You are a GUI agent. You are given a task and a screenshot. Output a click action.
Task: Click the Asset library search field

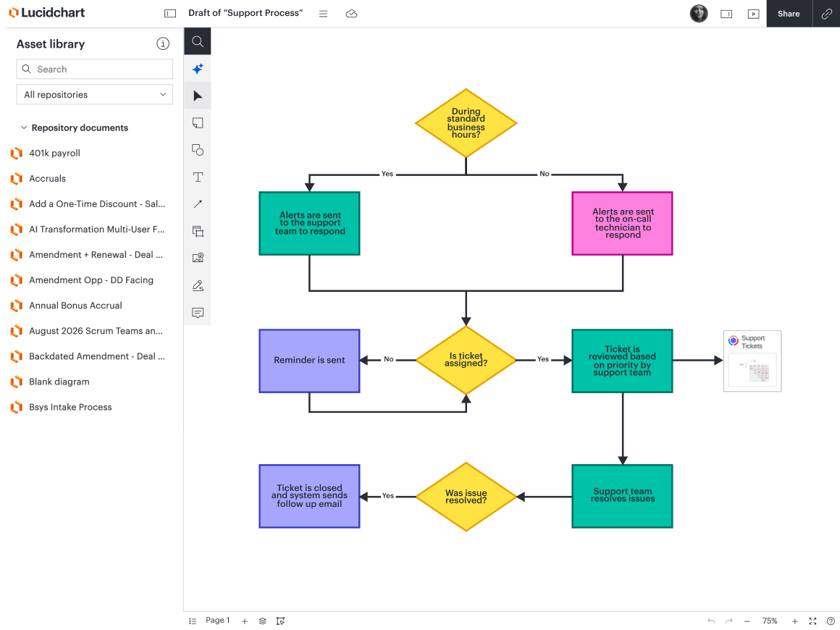tap(94, 69)
